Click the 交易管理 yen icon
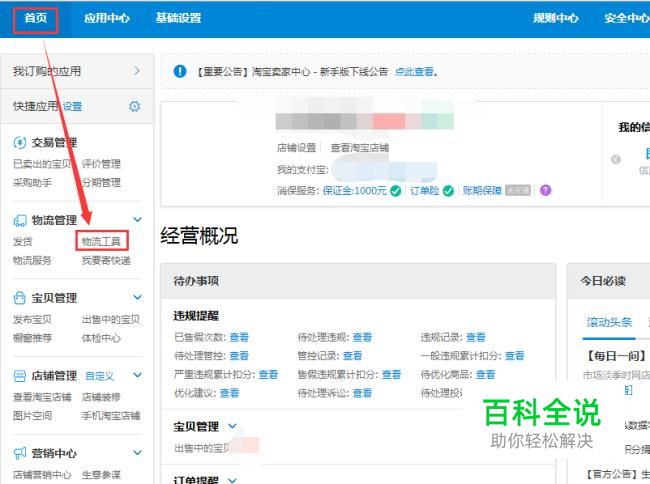The height and width of the screenshot is (484, 650). (x=19, y=143)
